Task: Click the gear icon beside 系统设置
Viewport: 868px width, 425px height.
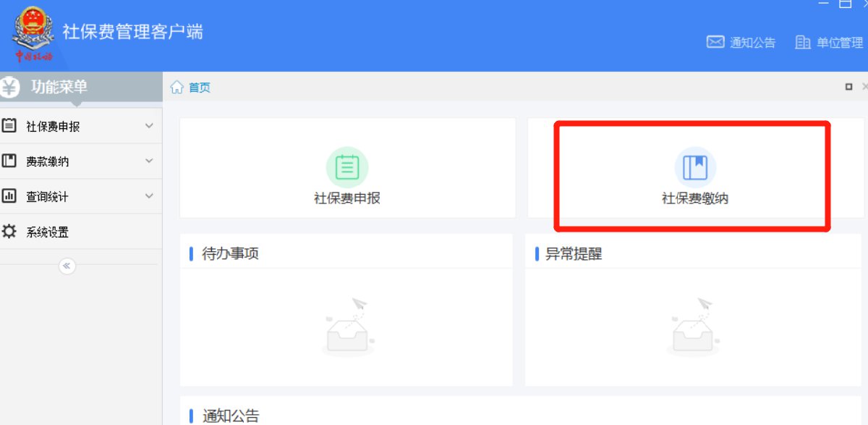Action: [9, 232]
